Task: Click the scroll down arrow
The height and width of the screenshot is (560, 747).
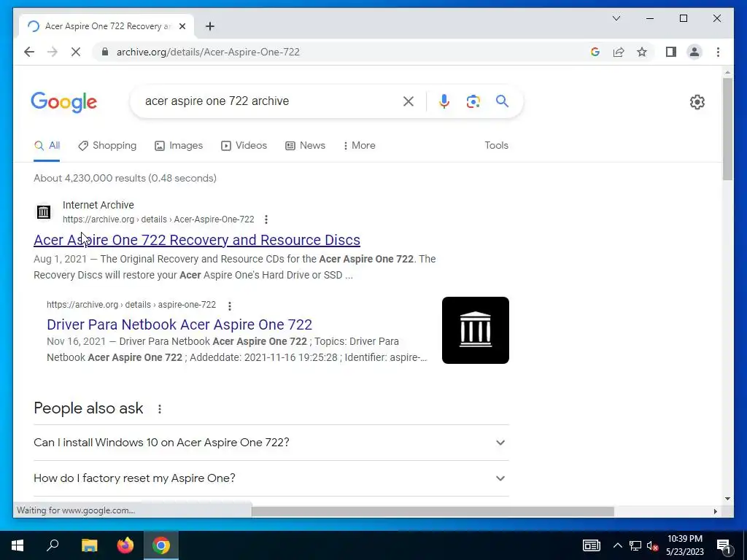Action: (x=727, y=499)
